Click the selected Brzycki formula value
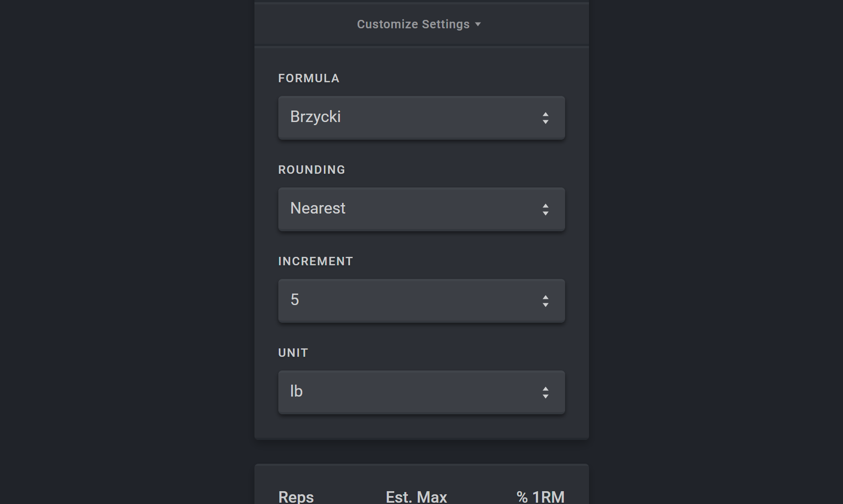 [316, 117]
